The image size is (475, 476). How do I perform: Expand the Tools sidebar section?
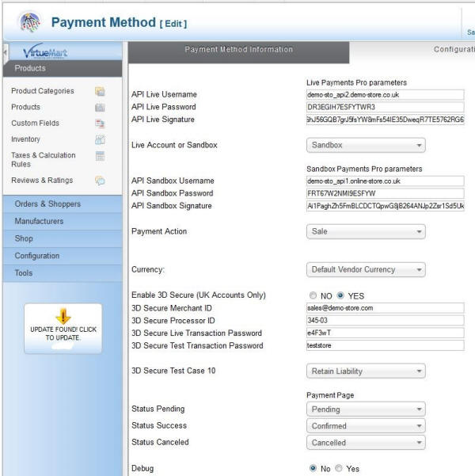coord(63,273)
